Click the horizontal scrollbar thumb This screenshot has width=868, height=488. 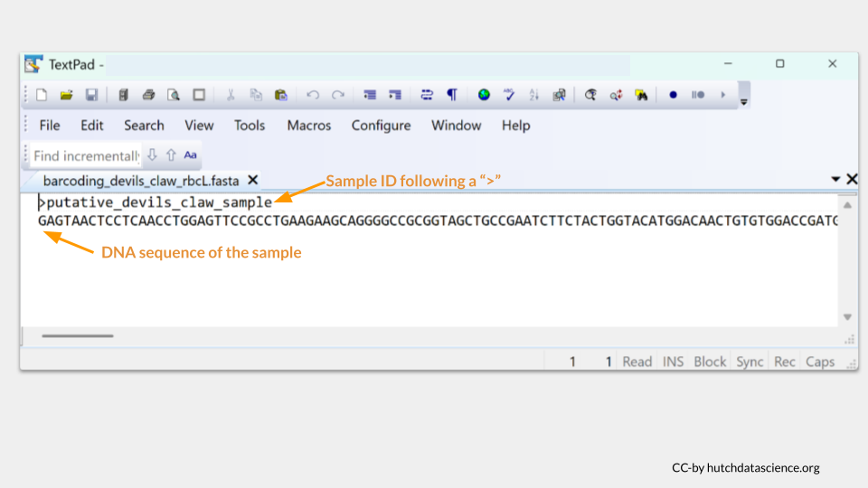coord(78,336)
